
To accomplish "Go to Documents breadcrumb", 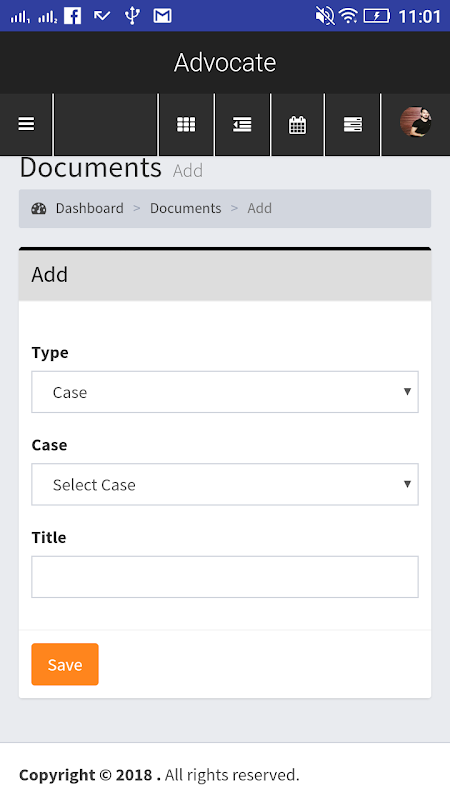I will click(x=186, y=208).
